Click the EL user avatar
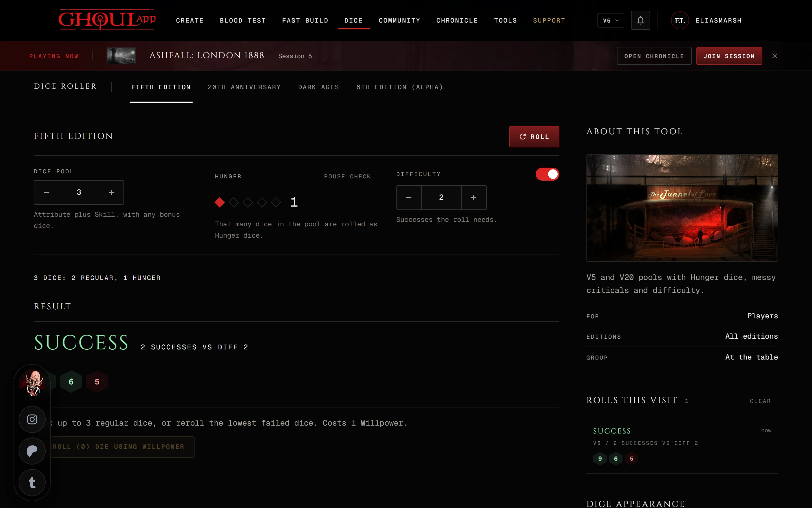This screenshot has width=812, height=508. 680,21
